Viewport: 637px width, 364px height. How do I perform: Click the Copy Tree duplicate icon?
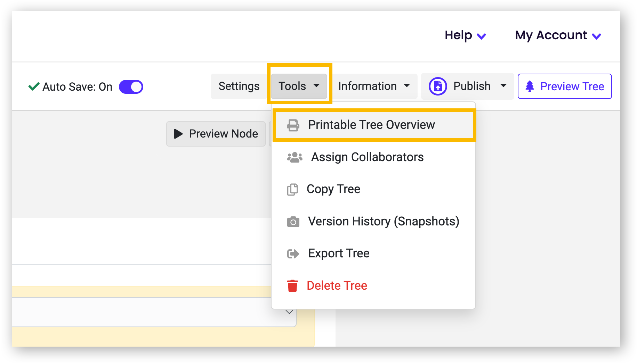pyautogui.click(x=292, y=189)
